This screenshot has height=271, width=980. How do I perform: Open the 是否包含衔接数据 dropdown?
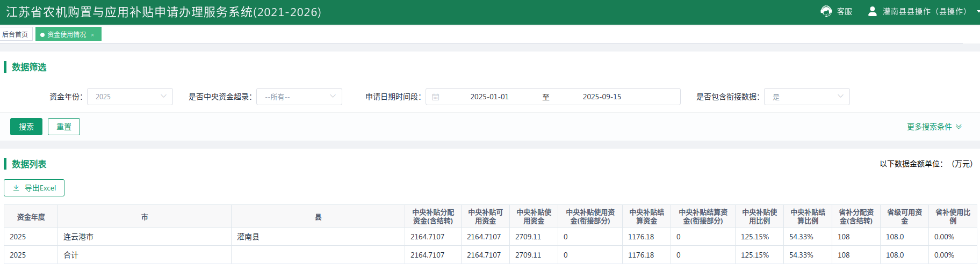point(806,97)
